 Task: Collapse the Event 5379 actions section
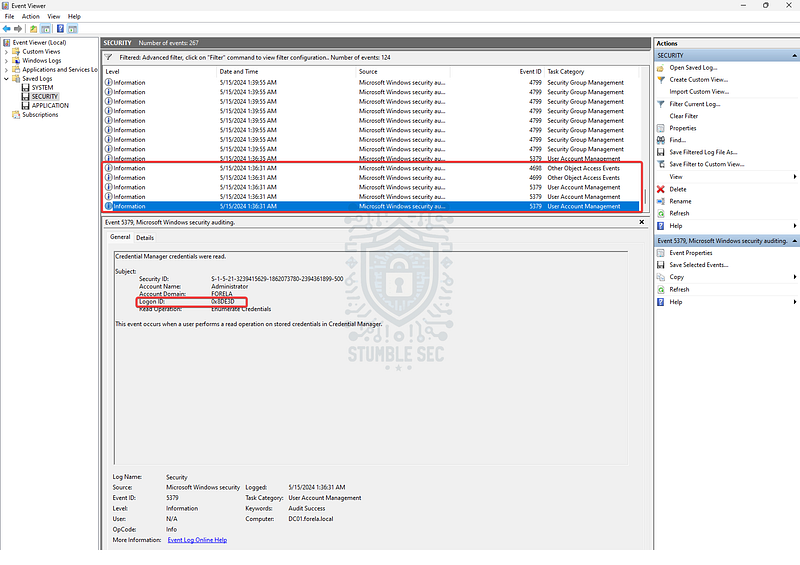pyautogui.click(x=794, y=240)
